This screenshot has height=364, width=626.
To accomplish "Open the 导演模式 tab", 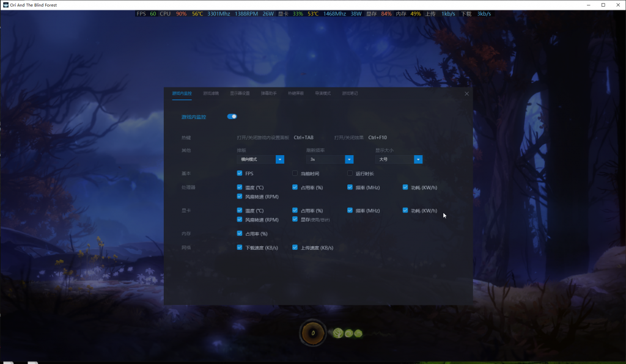I will tap(323, 93).
